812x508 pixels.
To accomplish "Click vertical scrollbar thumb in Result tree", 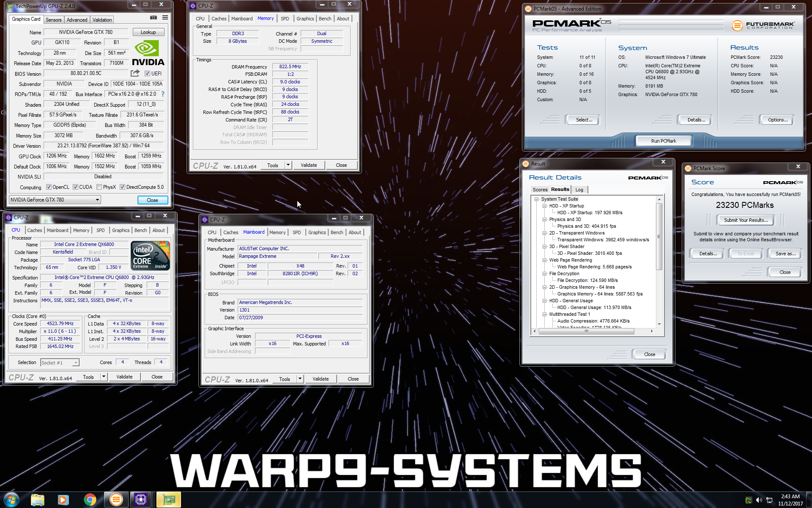I will click(x=659, y=236).
